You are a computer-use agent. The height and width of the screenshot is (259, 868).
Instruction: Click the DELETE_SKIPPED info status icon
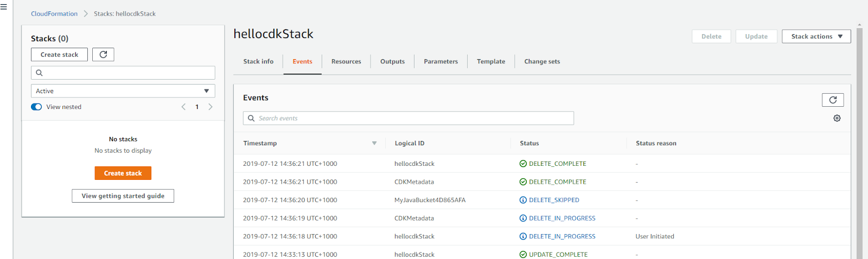pyautogui.click(x=523, y=200)
